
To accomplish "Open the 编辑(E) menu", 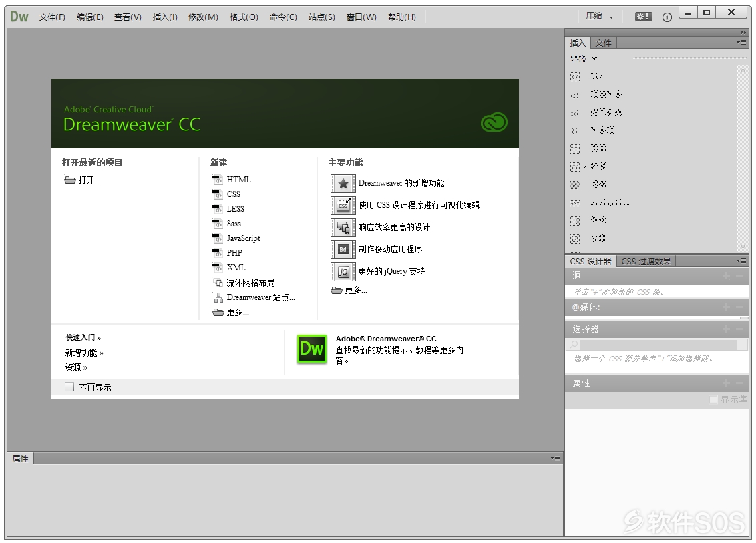I will (89, 17).
